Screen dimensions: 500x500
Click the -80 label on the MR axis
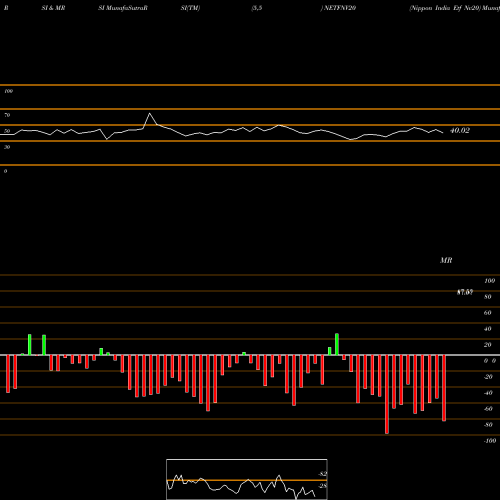coord(488,425)
